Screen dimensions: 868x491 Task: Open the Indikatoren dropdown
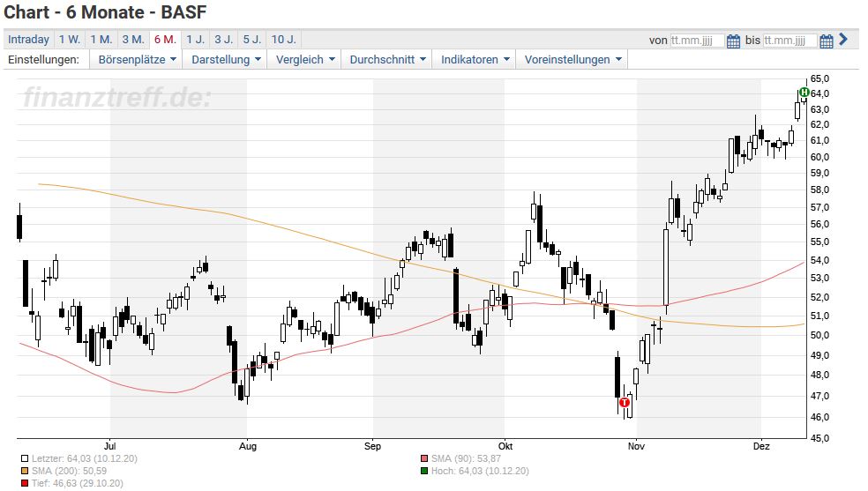(x=475, y=60)
